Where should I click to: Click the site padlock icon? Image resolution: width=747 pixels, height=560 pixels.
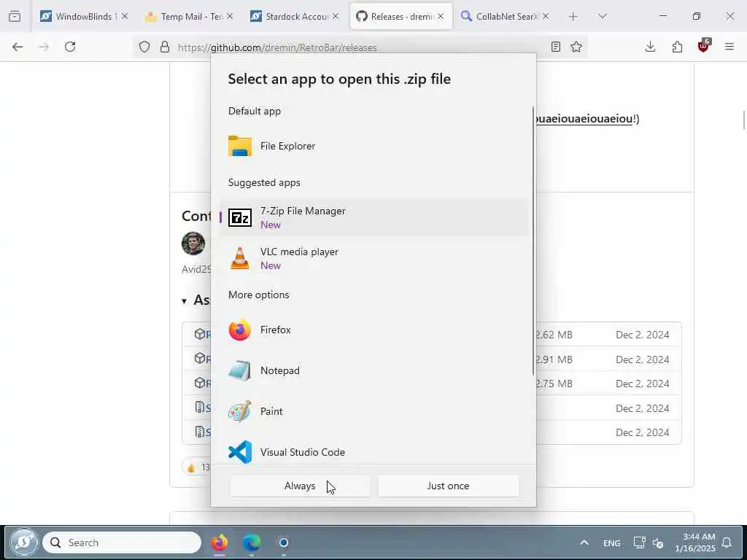pyautogui.click(x=165, y=47)
